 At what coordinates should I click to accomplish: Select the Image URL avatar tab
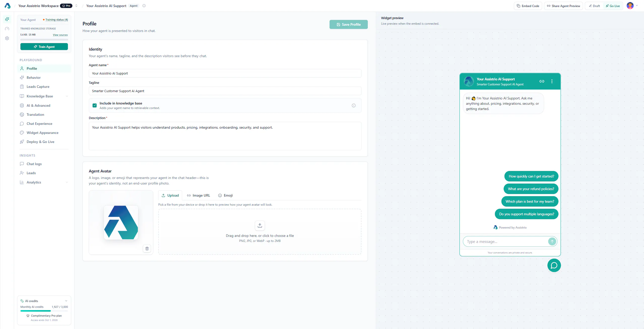tap(198, 195)
